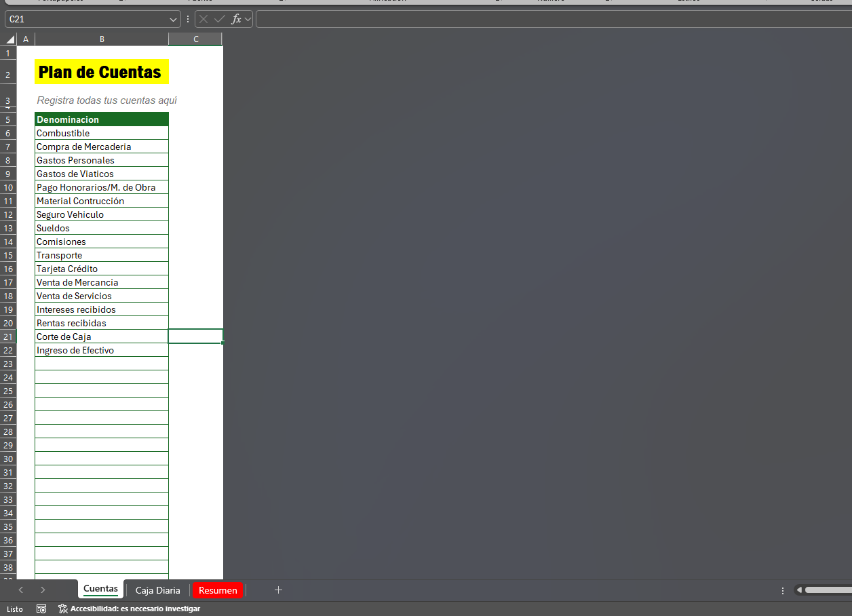This screenshot has width=852, height=616.
Task: Select row 21 header
Action: coord(8,336)
